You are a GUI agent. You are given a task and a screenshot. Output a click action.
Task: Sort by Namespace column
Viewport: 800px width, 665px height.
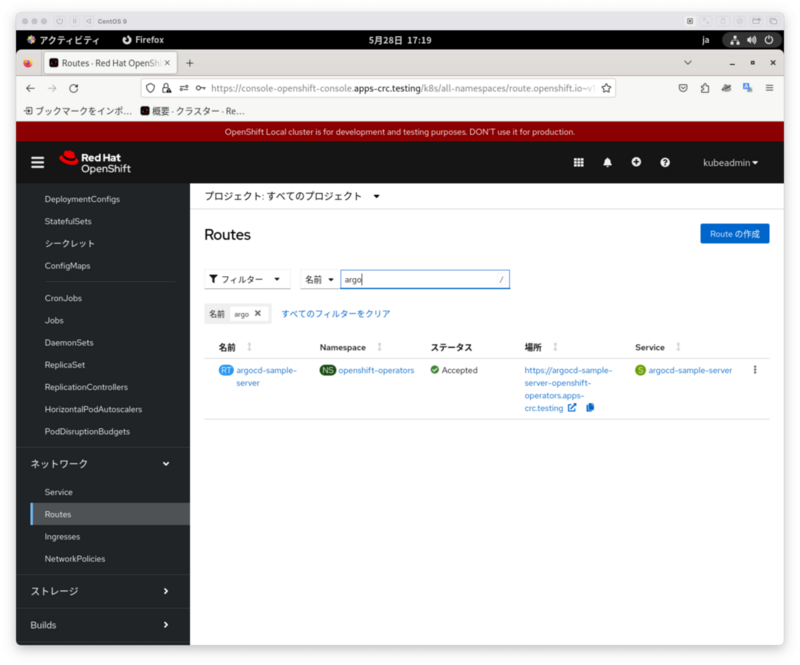click(x=351, y=347)
